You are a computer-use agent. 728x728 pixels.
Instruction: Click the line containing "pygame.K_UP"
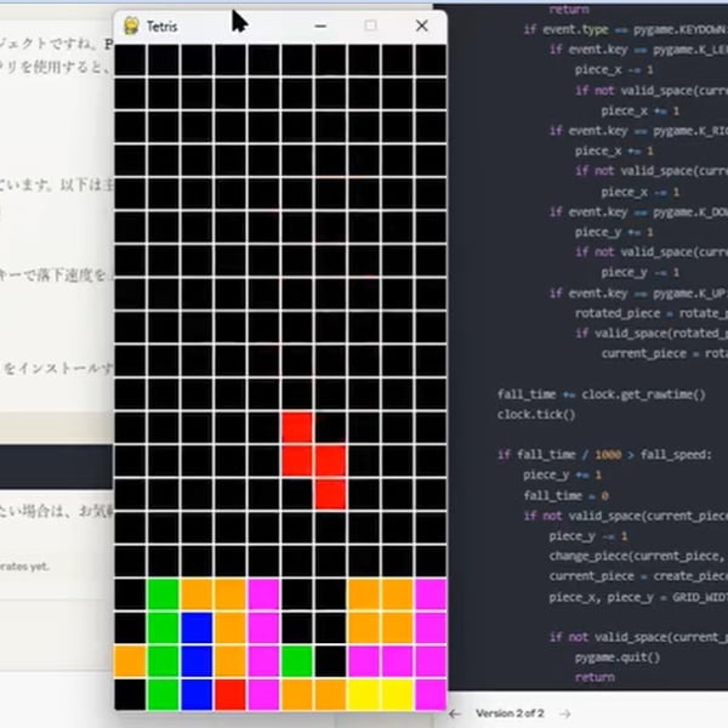[639, 293]
